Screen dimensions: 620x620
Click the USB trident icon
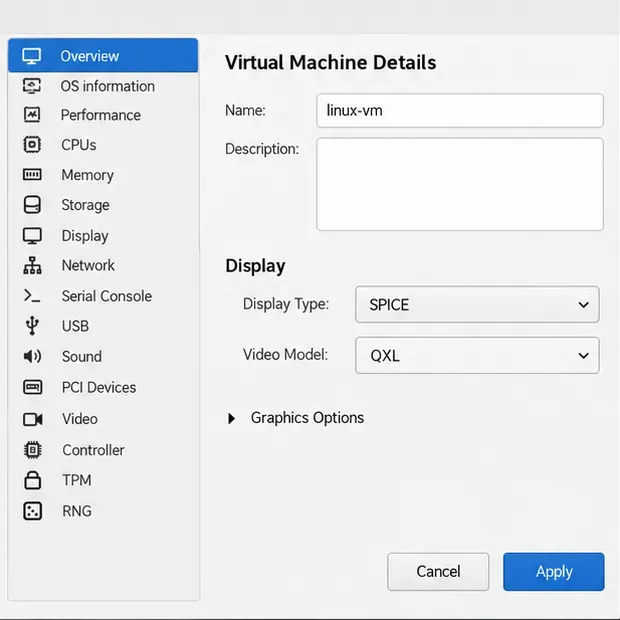coord(32,326)
